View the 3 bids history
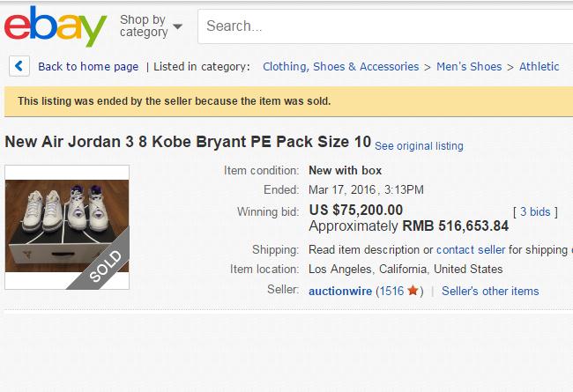 point(535,211)
